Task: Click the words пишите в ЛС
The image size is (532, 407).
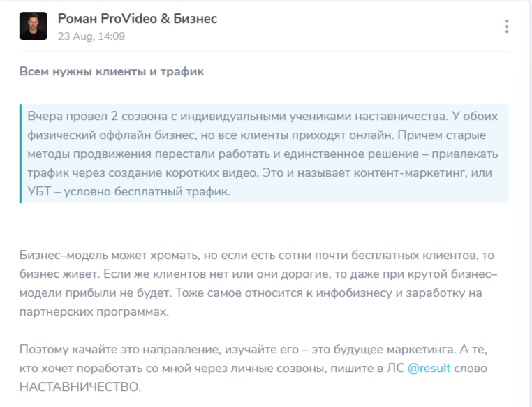Action: click(x=367, y=368)
